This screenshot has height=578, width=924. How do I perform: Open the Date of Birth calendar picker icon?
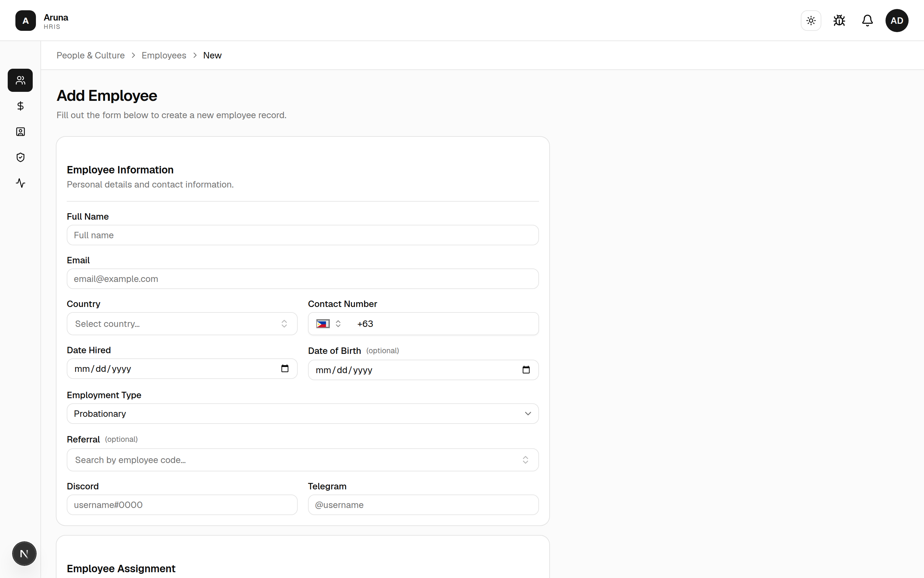pyautogui.click(x=526, y=370)
